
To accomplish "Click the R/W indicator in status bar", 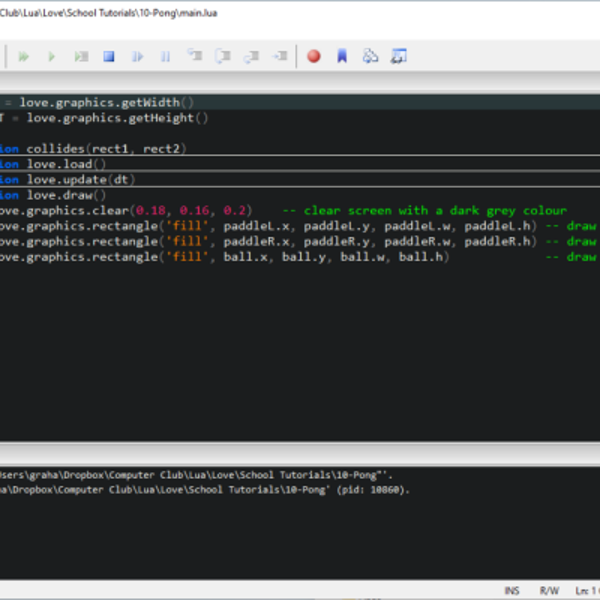I will point(549,591).
